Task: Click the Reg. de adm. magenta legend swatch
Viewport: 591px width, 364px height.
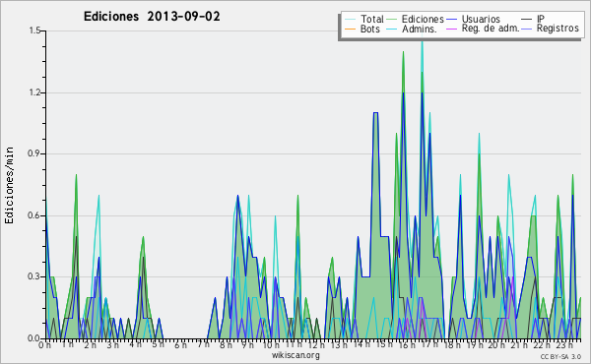Action: 451,29
